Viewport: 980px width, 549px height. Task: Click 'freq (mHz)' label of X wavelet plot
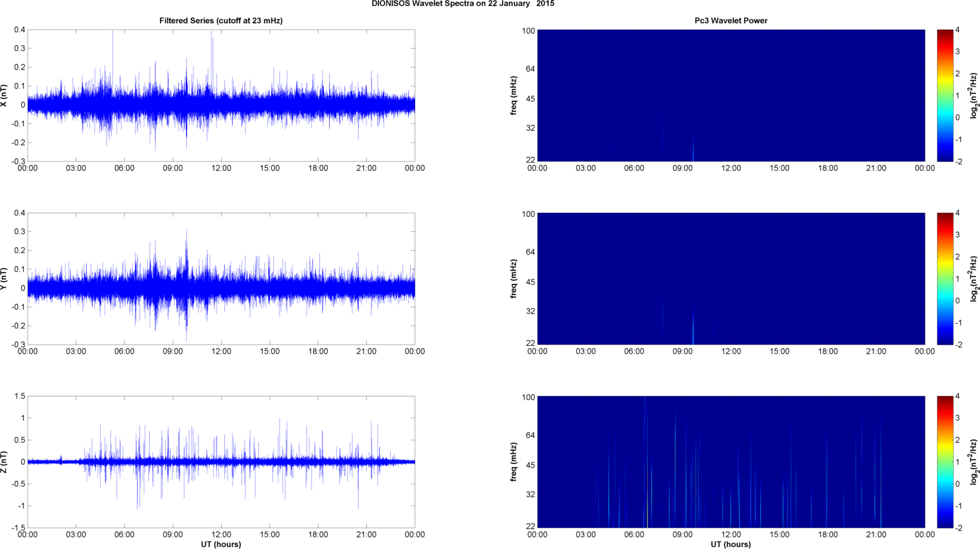point(514,96)
